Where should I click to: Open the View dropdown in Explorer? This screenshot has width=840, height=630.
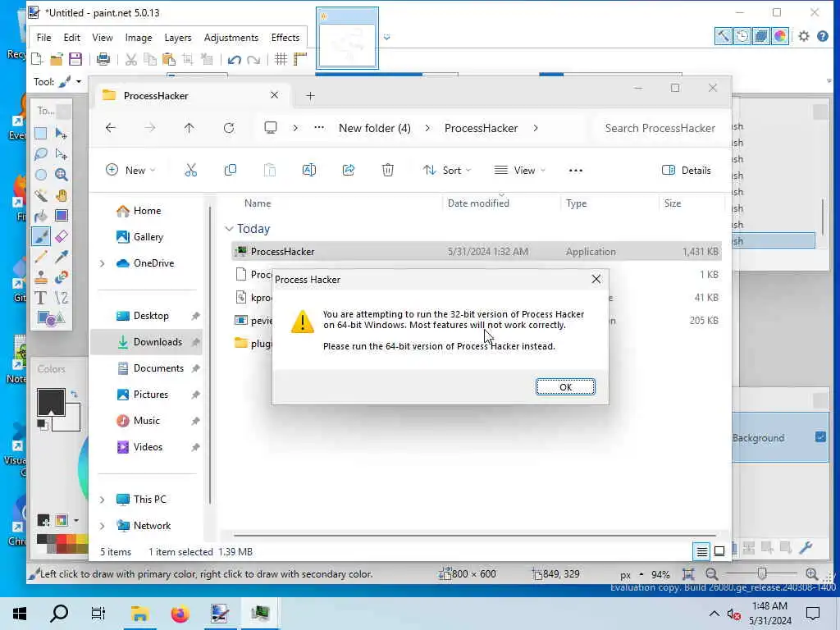tap(519, 171)
